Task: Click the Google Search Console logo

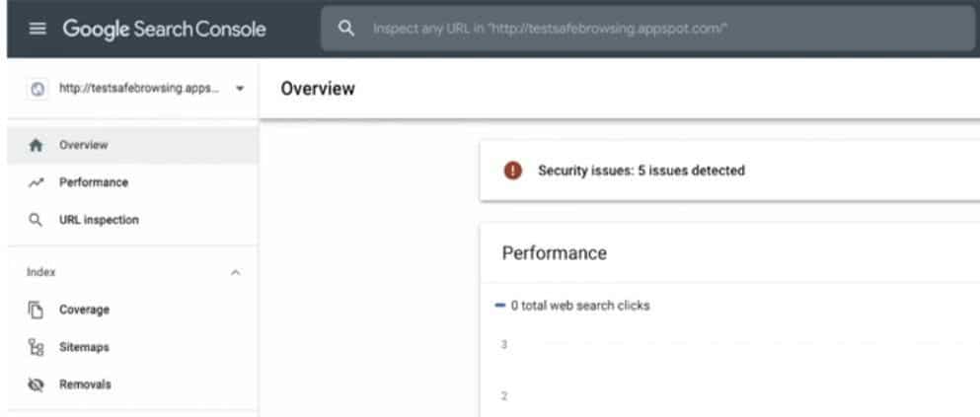Action: point(164,30)
